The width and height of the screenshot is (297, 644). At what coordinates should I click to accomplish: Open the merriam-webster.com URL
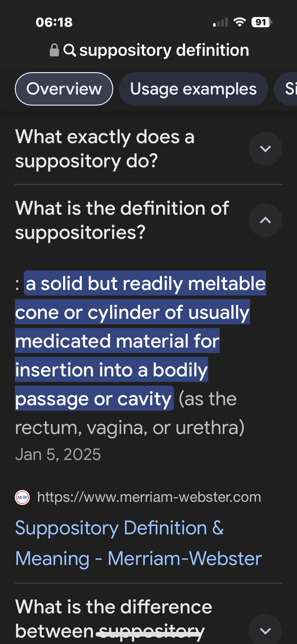click(x=149, y=497)
